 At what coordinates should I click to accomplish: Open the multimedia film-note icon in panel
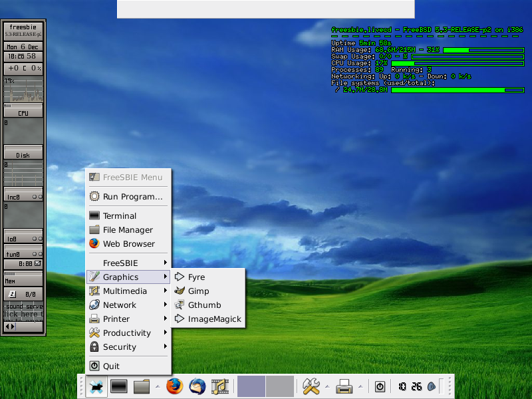[220, 386]
